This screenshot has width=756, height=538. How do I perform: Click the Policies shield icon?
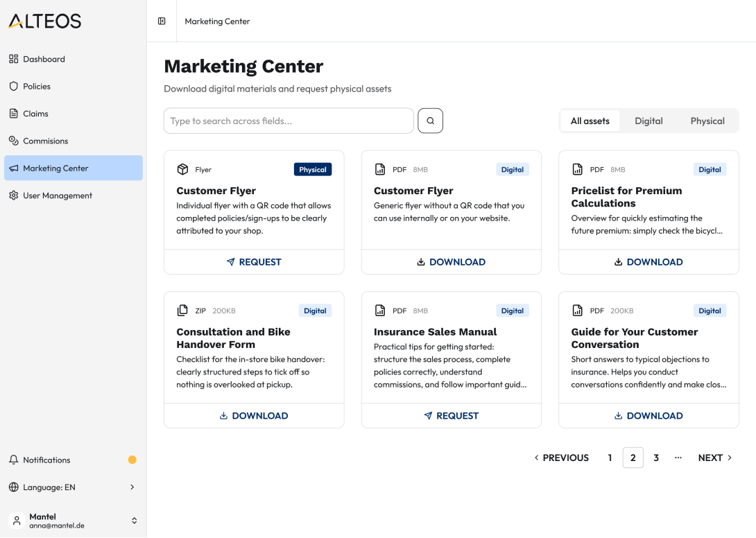pos(13,86)
